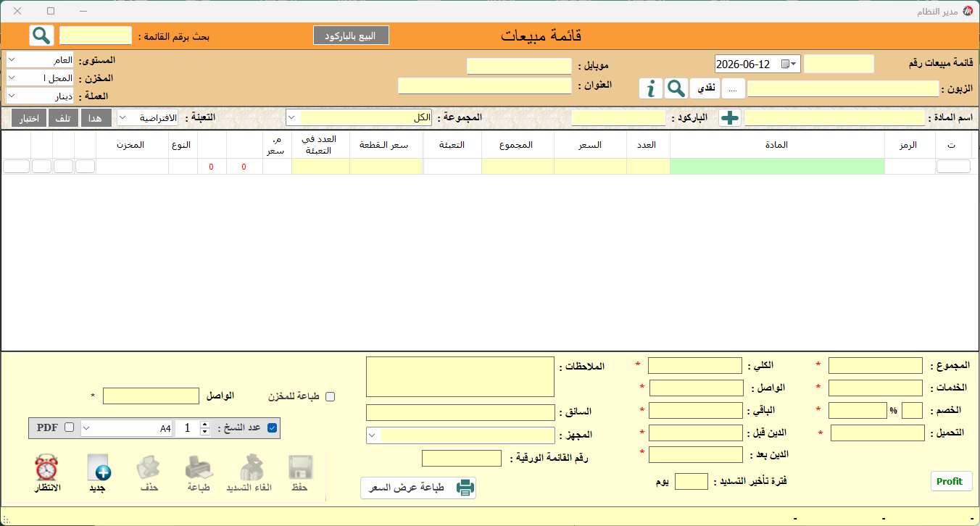This screenshot has width=980, height=526.
Task: Click the الرمز column header
Action: coord(908,145)
